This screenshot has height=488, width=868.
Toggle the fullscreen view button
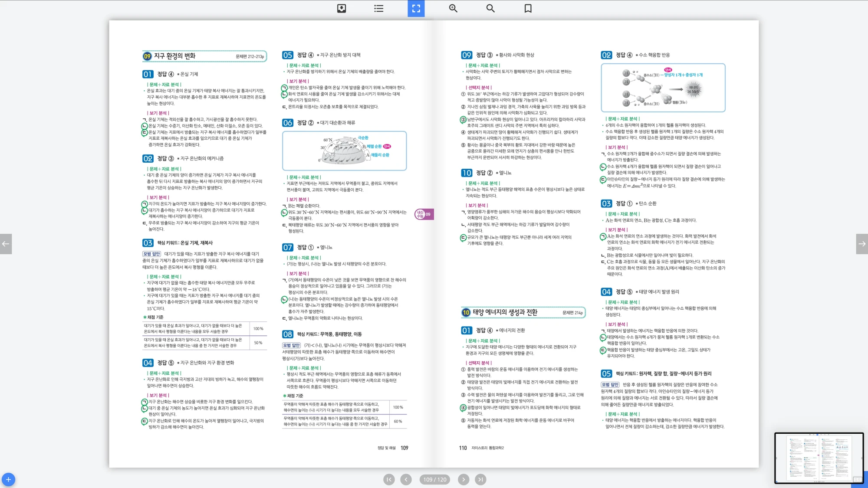(x=416, y=8)
